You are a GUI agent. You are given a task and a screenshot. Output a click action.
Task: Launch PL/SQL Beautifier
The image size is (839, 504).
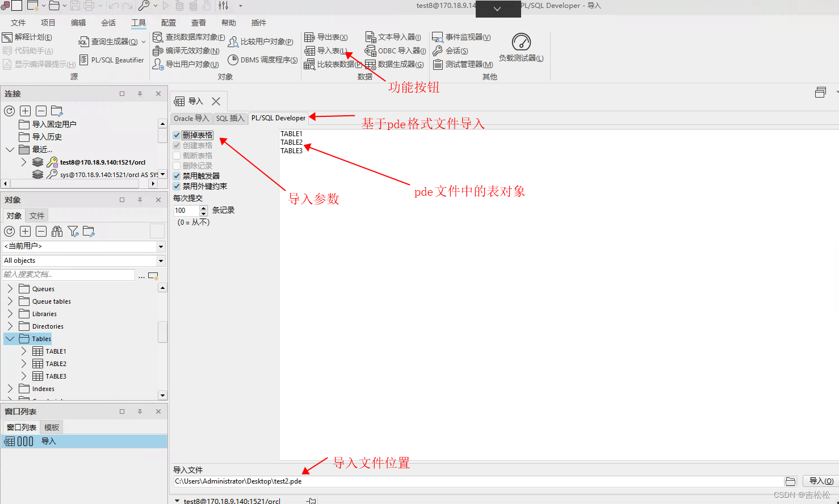pyautogui.click(x=111, y=60)
